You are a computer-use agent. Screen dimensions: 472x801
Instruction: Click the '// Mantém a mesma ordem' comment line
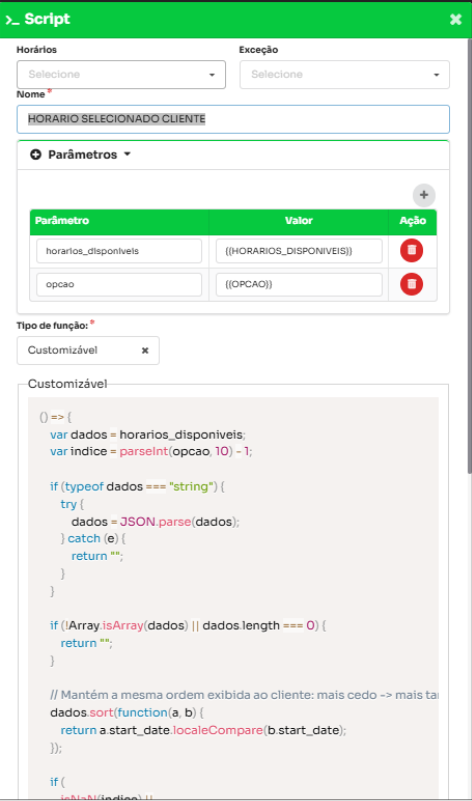(x=244, y=695)
